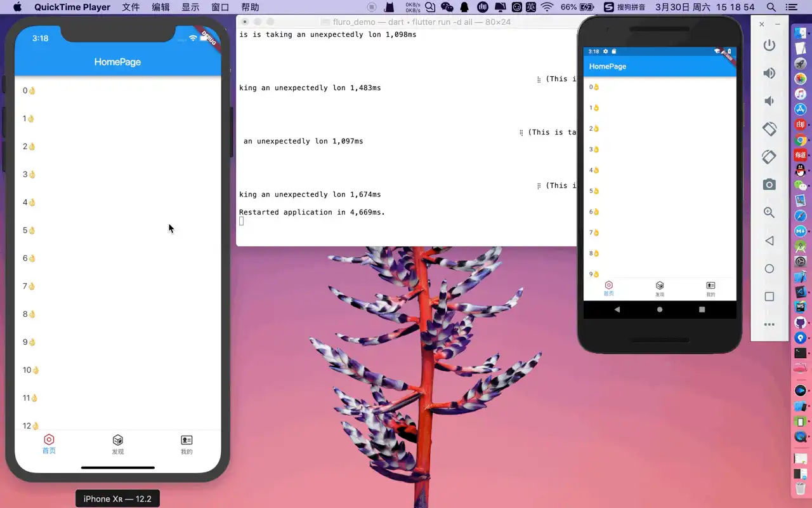Click the emulator toolbar home circle
This screenshot has width=812, height=508.
pyautogui.click(x=769, y=269)
